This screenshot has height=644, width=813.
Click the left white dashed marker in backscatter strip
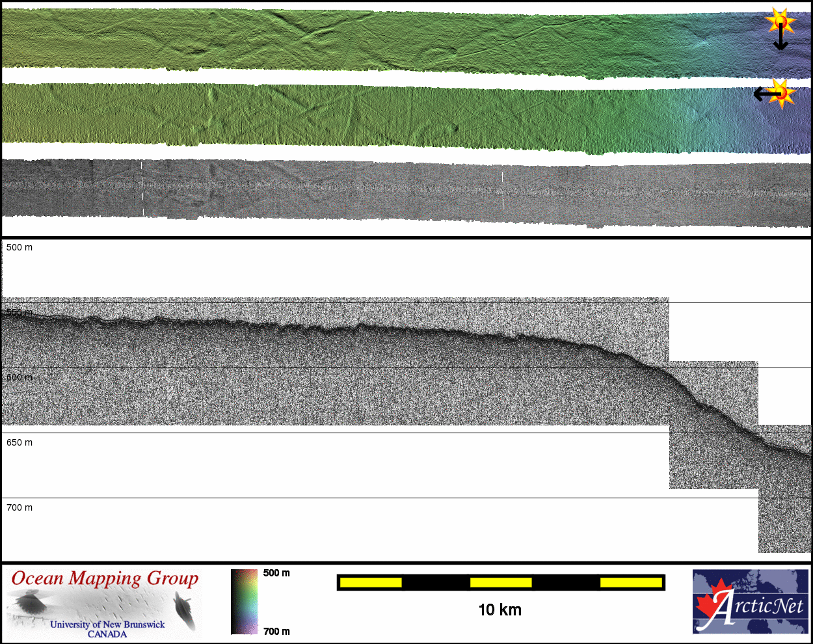pyautogui.click(x=142, y=189)
